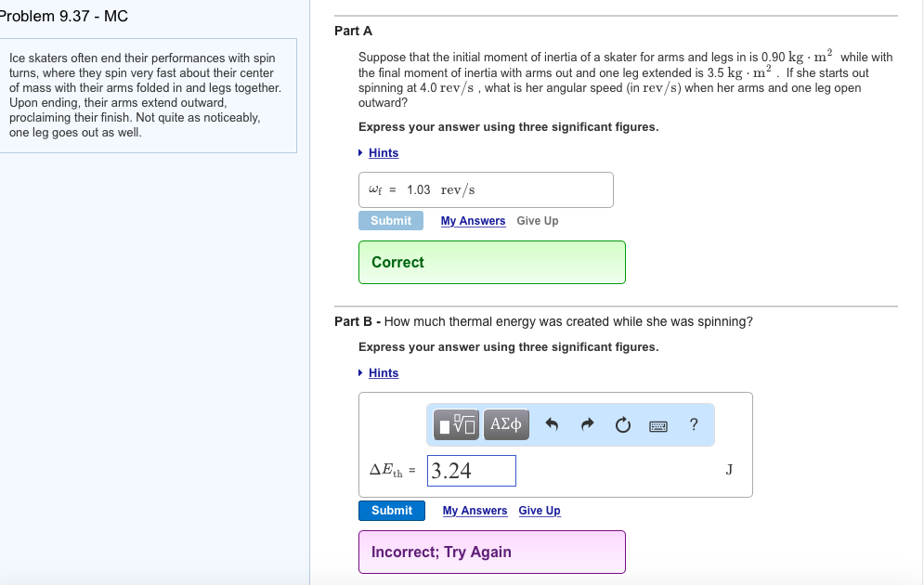Click inside the ΔEth answer input box
Image resolution: width=924 pixels, height=585 pixels.
[471, 470]
